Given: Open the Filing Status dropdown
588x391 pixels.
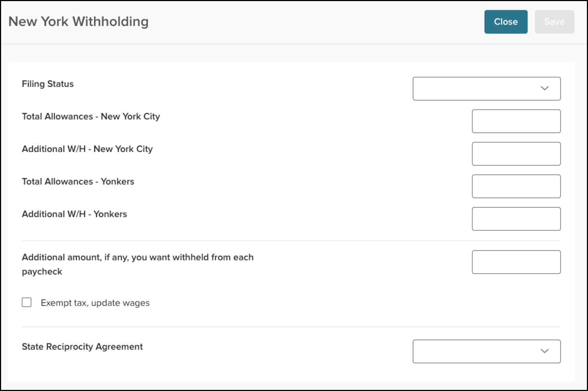Looking at the screenshot, I should pyautogui.click(x=487, y=89).
